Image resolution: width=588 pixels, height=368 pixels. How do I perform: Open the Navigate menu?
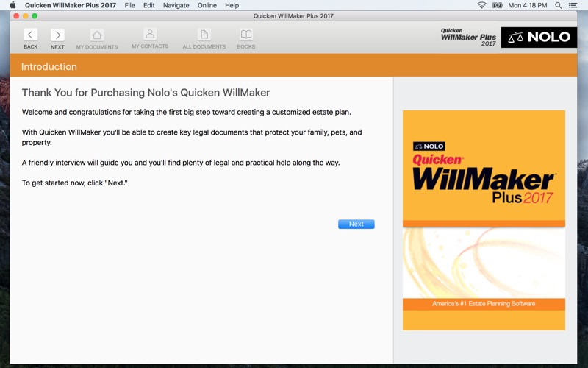(x=176, y=5)
